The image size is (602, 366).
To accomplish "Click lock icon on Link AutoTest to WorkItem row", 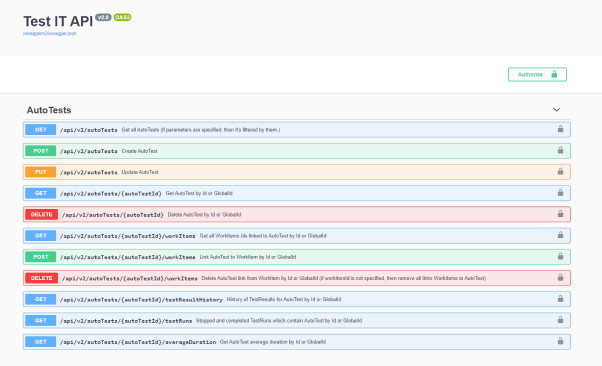I will pos(561,256).
